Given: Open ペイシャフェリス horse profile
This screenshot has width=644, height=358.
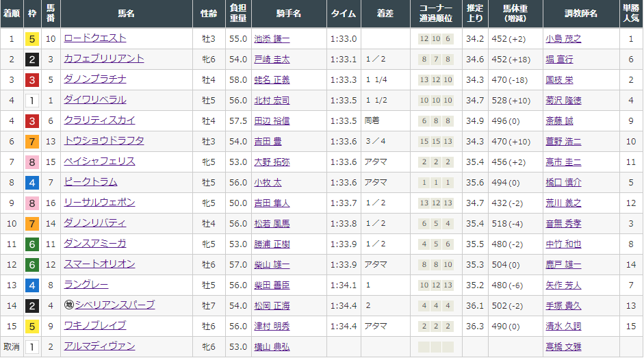Looking at the screenshot, I should coord(99,162).
